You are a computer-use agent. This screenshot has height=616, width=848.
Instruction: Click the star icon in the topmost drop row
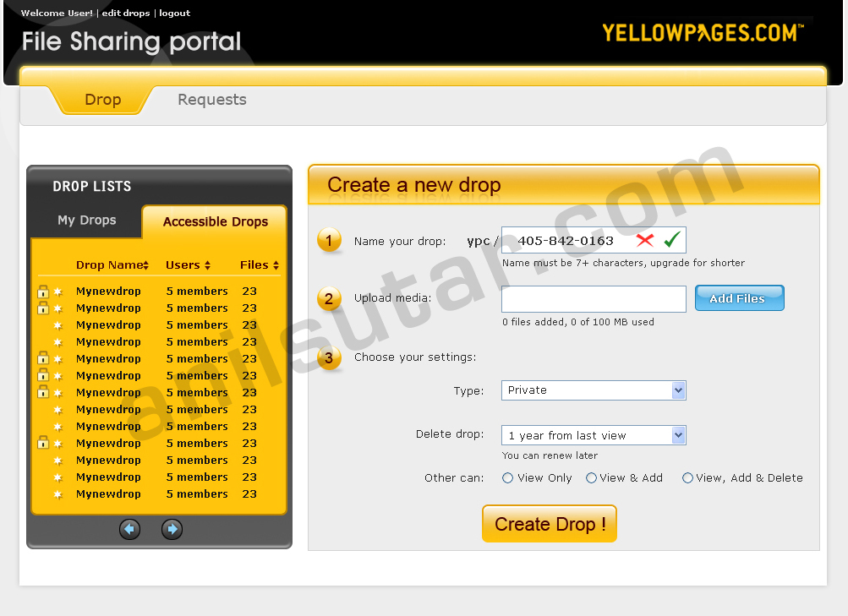pyautogui.click(x=58, y=292)
